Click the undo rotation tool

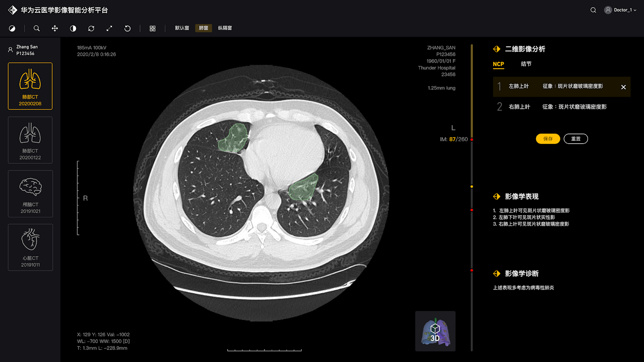(x=127, y=29)
